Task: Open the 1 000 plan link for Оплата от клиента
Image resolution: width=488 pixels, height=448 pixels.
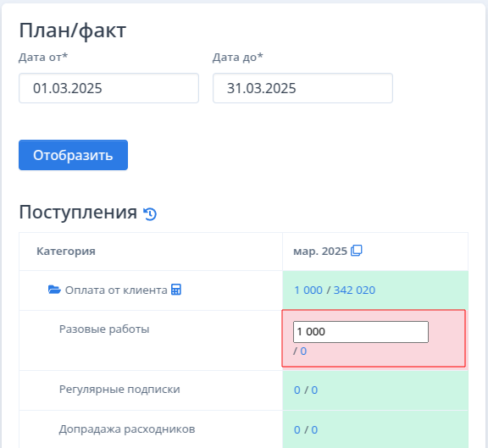Action: point(308,290)
